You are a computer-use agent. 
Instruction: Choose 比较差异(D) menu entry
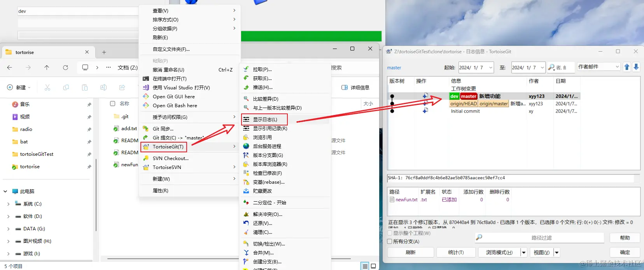266,99
